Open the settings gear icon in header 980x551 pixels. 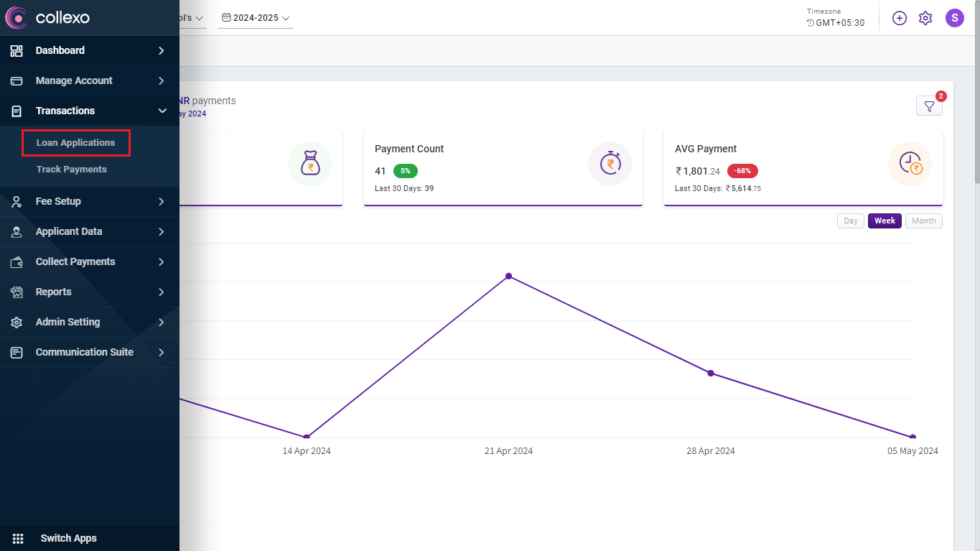point(925,19)
